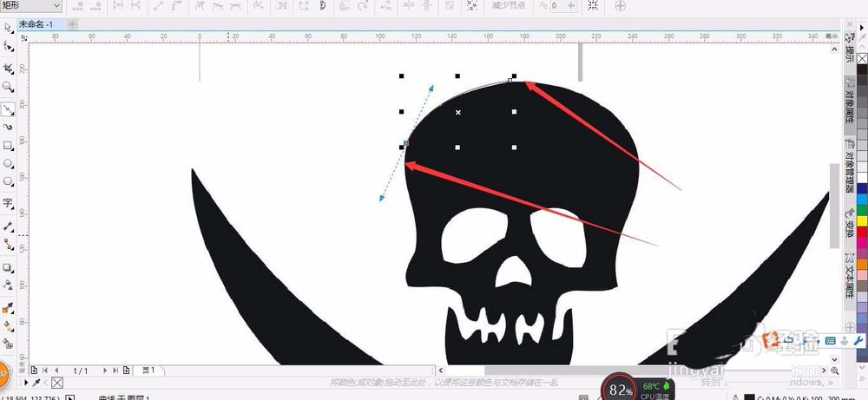Expand the color palette flyout arrow at top
Viewport: 868px width, 400px height.
[x=862, y=37]
